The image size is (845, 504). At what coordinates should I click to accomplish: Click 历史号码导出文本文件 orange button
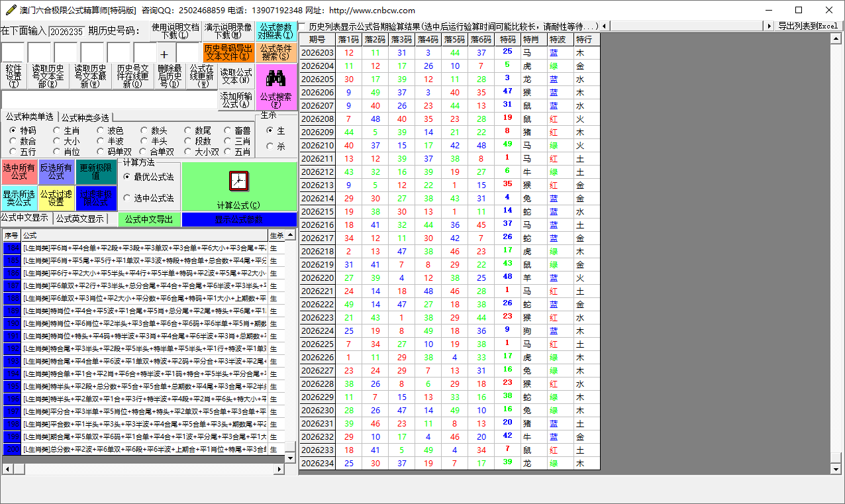click(x=228, y=53)
